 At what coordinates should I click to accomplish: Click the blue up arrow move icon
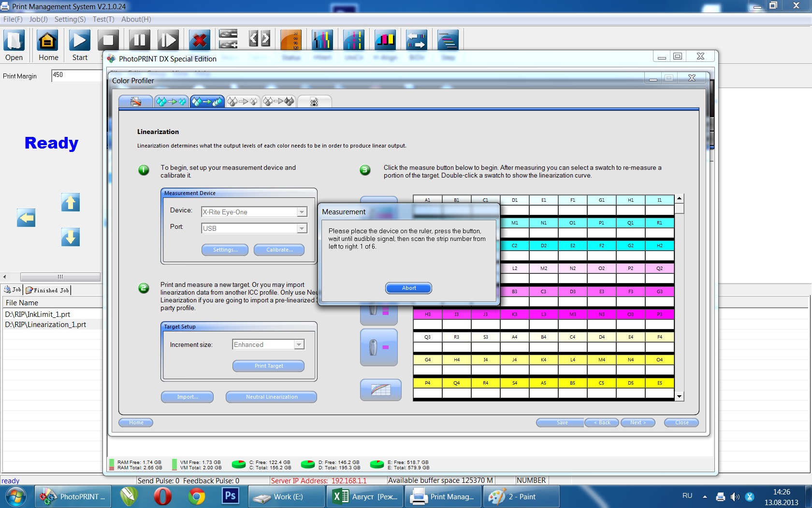pyautogui.click(x=71, y=202)
